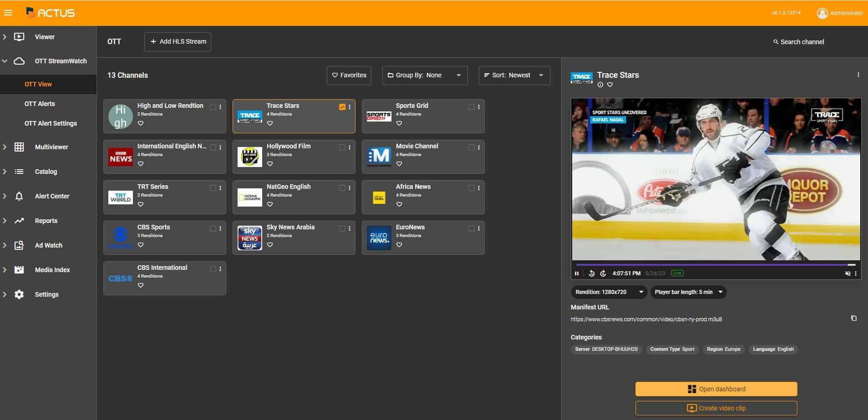Toggle mute icon in the video player
Viewport: 868px width, 420px height.
point(848,273)
